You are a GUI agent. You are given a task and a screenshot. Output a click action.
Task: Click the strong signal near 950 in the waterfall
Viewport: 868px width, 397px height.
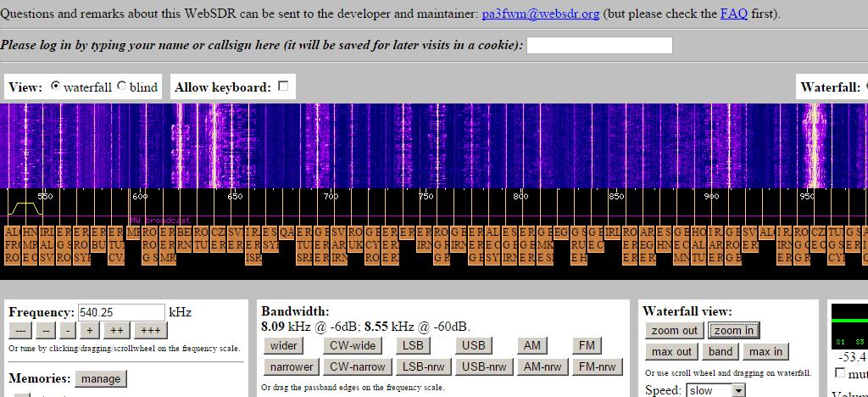[813, 146]
